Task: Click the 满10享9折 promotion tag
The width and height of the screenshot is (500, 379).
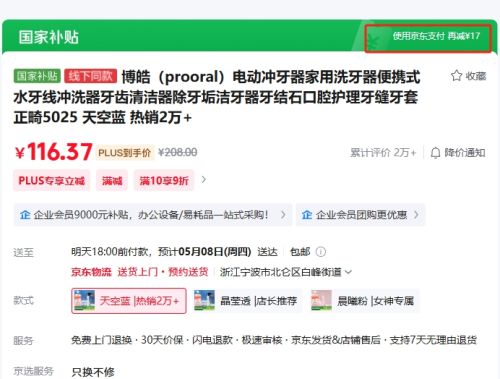Action: pos(164,181)
